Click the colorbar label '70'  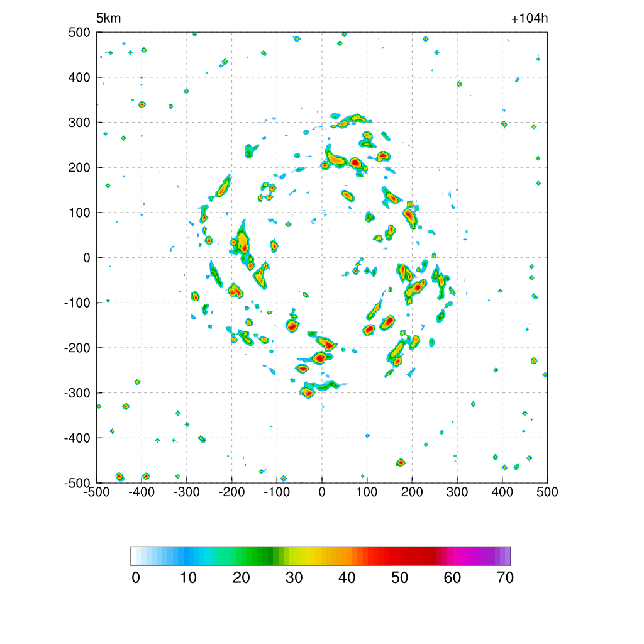(505, 578)
